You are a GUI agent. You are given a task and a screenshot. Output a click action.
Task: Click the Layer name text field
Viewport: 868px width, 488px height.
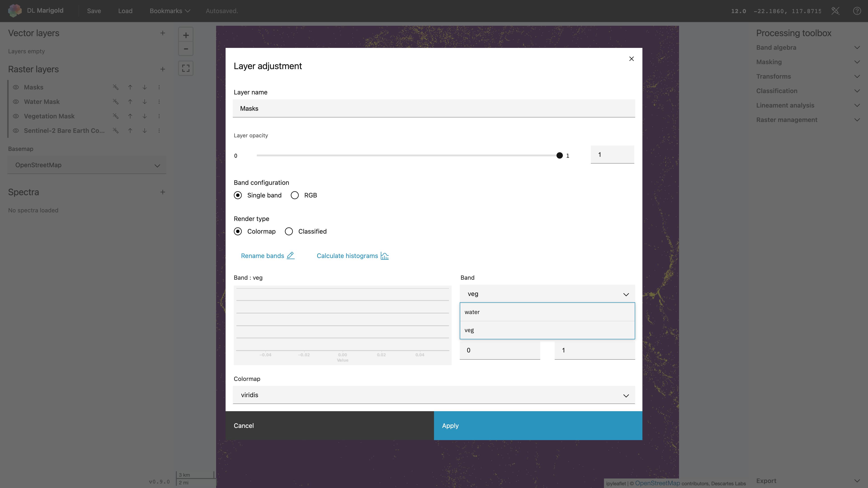coord(434,108)
